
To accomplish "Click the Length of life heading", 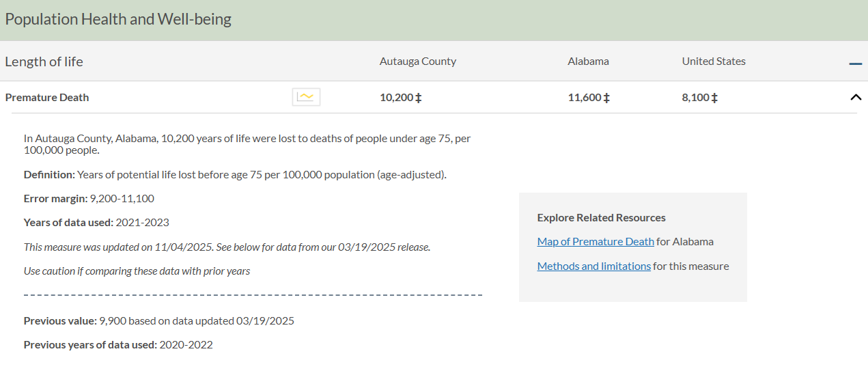I will coord(44,61).
